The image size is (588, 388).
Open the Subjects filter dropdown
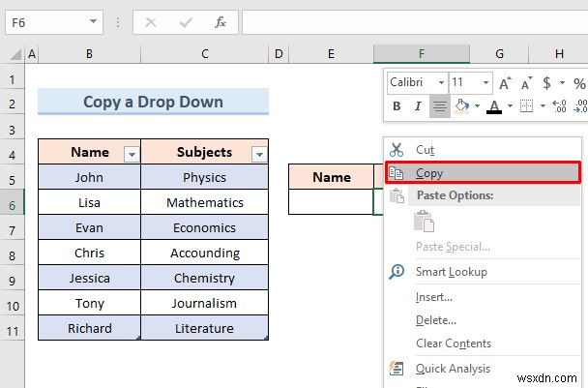click(x=259, y=154)
